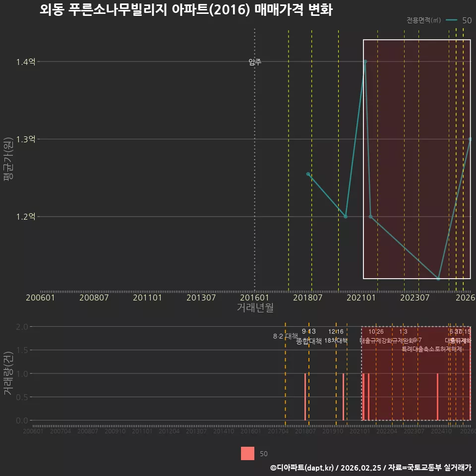Click 201307 on the price chart x-axis
476x476 pixels.
tap(201, 297)
